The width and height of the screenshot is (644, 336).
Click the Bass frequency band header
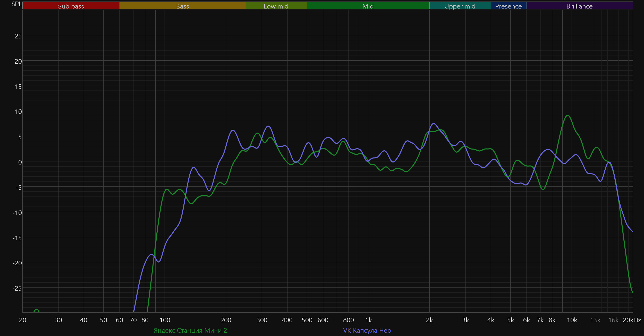(x=182, y=6)
